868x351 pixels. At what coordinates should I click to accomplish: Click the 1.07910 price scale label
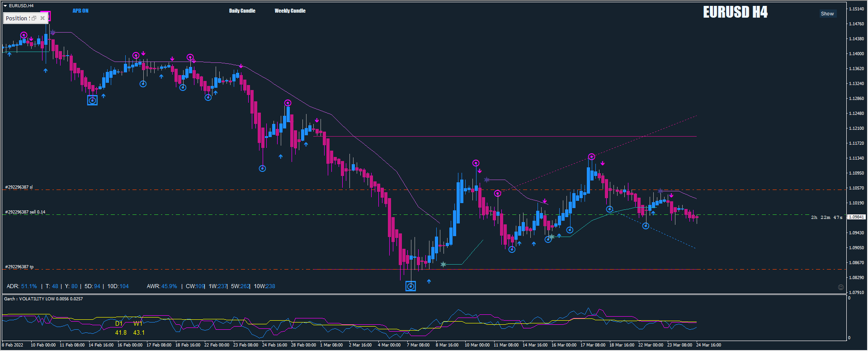856,293
